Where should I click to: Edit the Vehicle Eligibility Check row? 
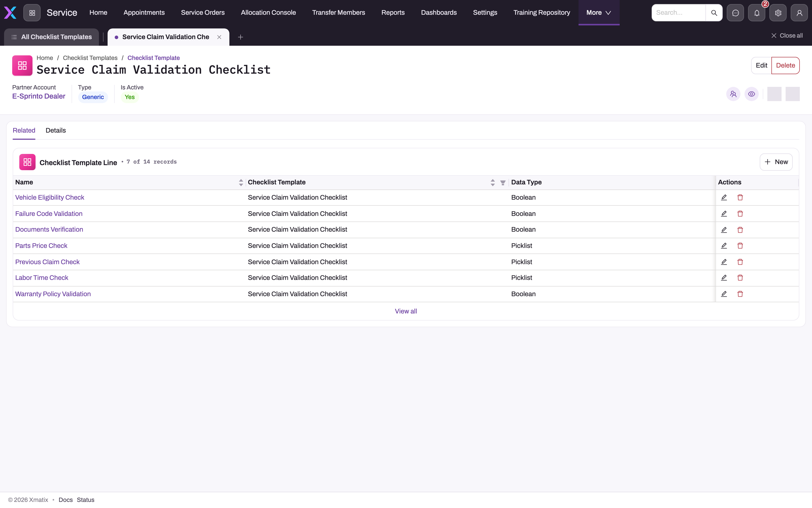(724, 198)
